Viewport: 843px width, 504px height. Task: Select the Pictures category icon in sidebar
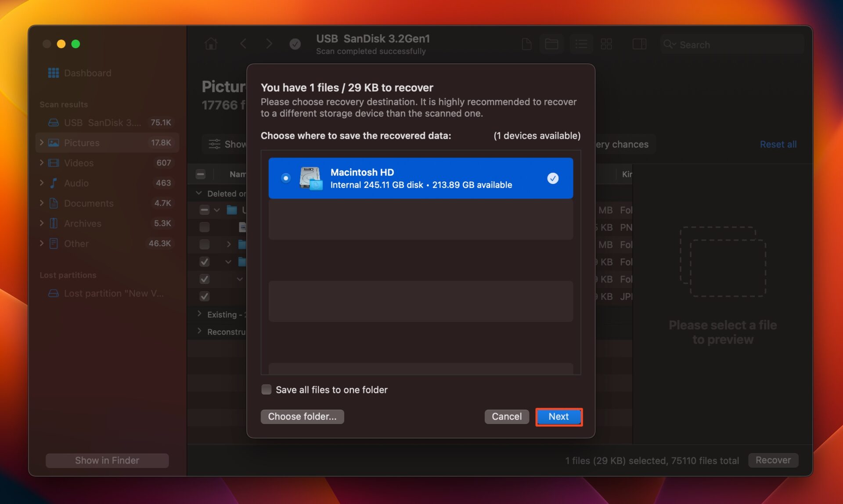(53, 142)
